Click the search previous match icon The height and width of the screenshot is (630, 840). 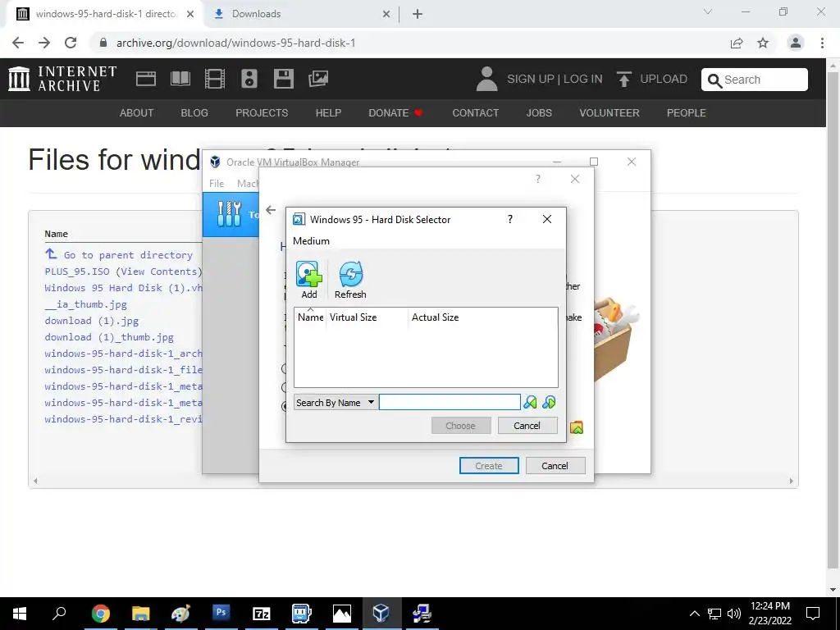(530, 402)
